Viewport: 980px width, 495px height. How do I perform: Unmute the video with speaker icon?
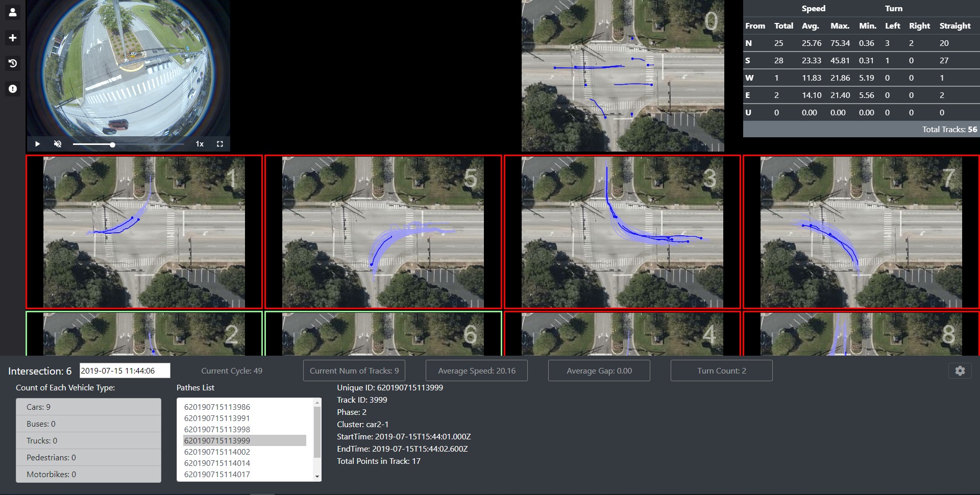tap(58, 144)
